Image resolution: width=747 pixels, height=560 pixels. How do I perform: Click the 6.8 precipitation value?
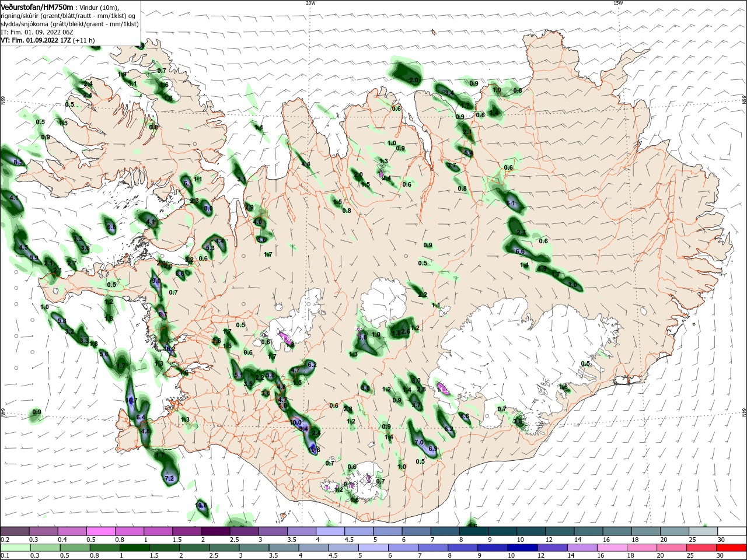tap(111, 226)
